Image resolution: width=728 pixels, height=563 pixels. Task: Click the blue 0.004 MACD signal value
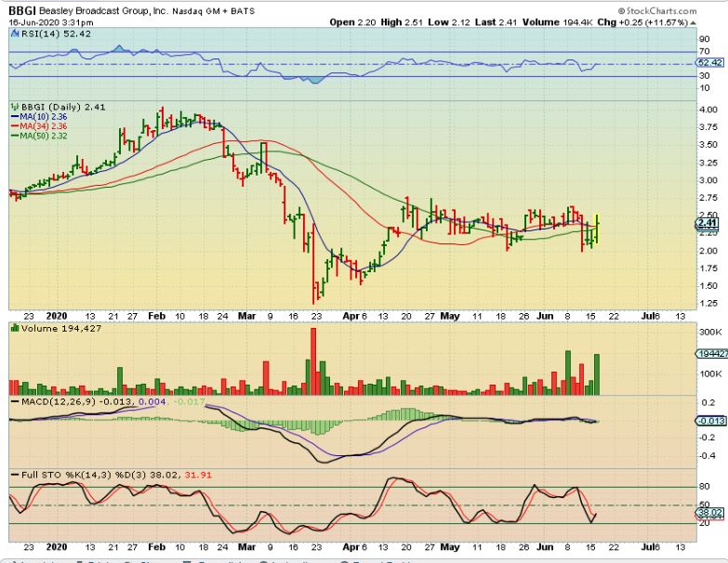152,401
